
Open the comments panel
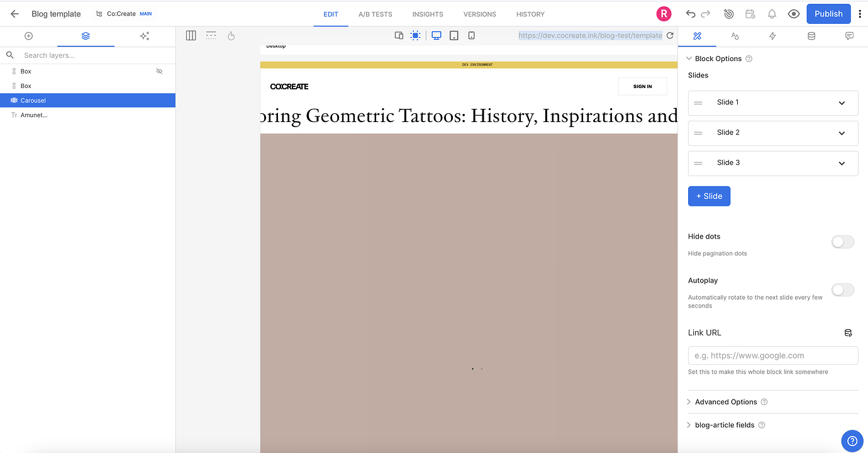pos(849,36)
